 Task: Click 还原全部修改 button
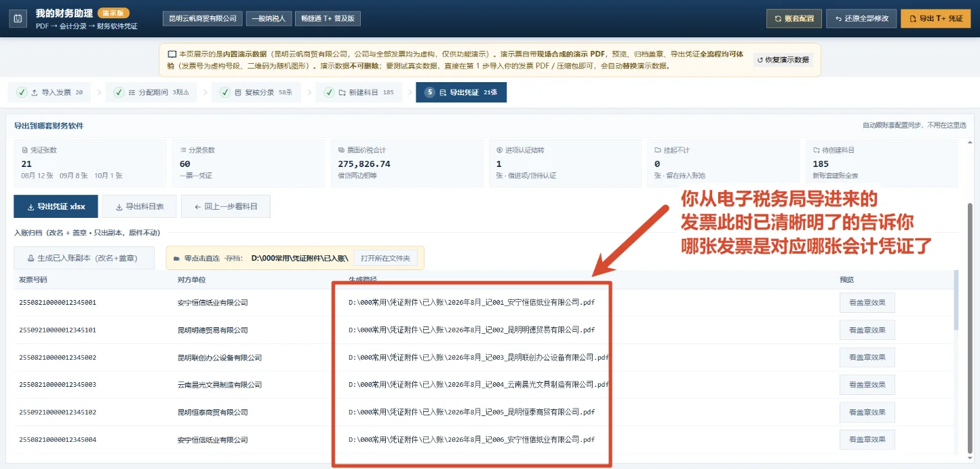tap(861, 18)
